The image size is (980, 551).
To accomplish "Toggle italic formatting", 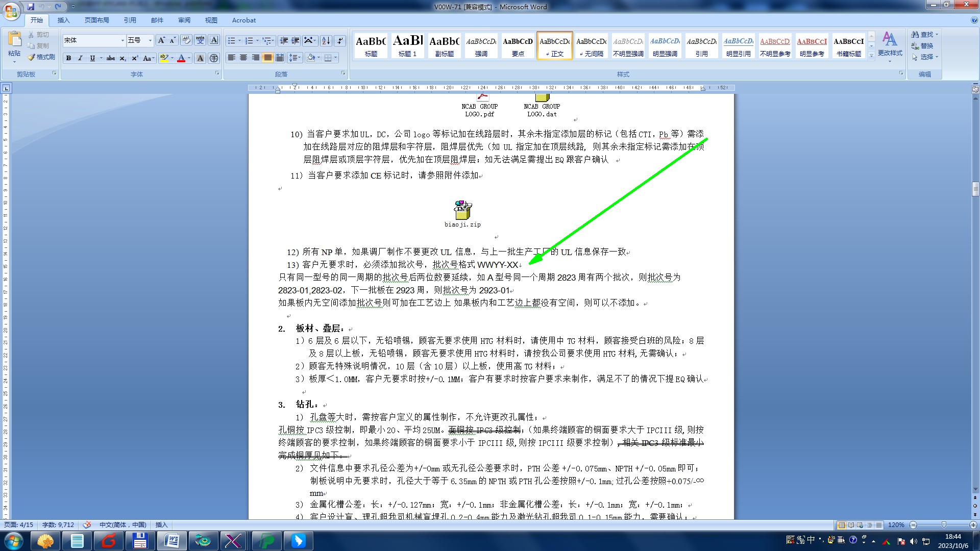I will coord(80,58).
